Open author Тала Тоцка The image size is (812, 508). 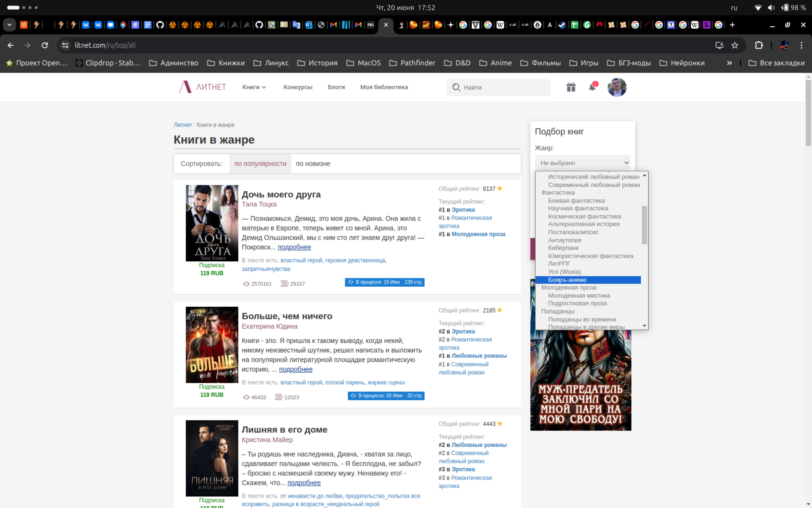(x=259, y=204)
